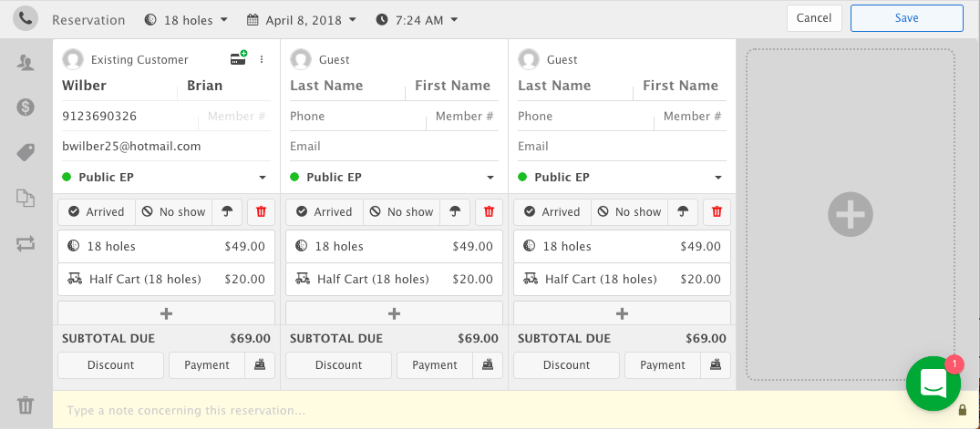Click Discount for the second guest
The height and width of the screenshot is (430, 980).
point(339,364)
